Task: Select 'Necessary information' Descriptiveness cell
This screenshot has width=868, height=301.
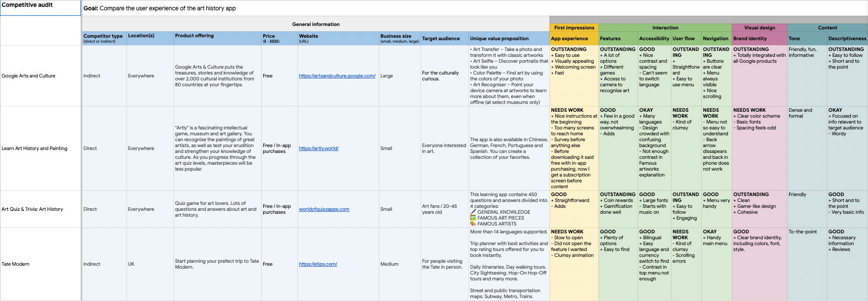Action: coord(847,264)
